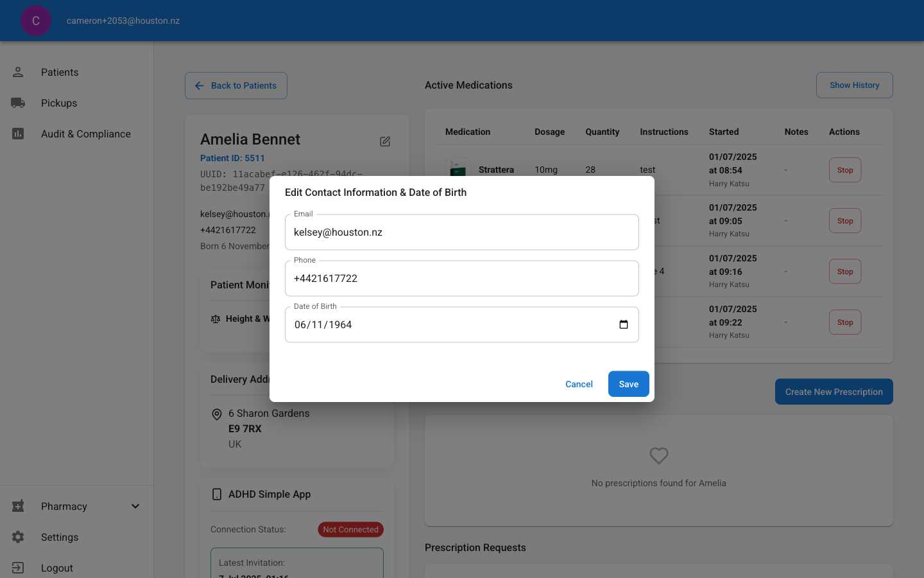Cancel the edit contact dialog
Image resolution: width=924 pixels, height=578 pixels.
(x=579, y=384)
